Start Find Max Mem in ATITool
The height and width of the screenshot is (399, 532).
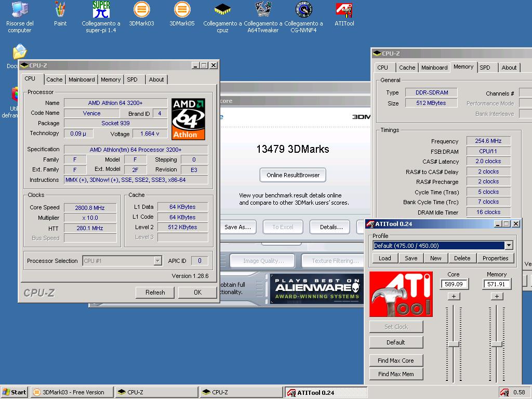tap(396, 374)
